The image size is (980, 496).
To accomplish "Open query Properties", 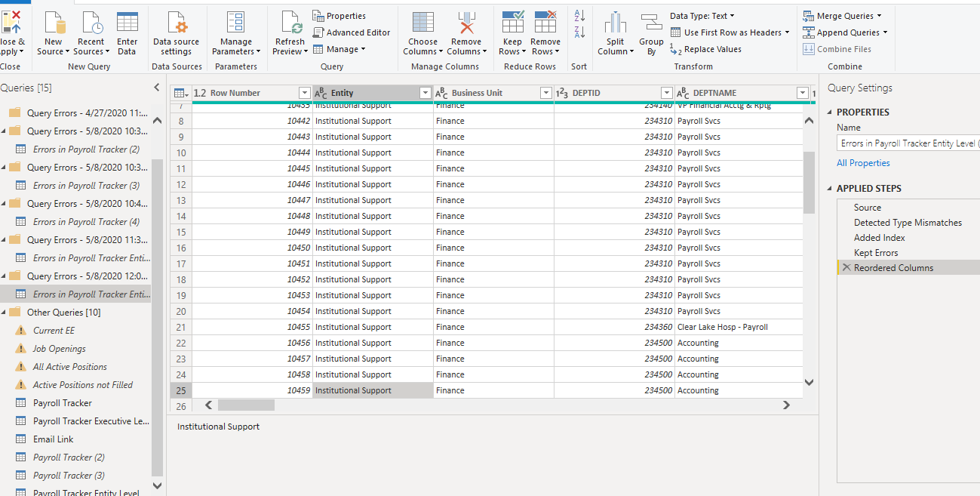I will (x=339, y=16).
